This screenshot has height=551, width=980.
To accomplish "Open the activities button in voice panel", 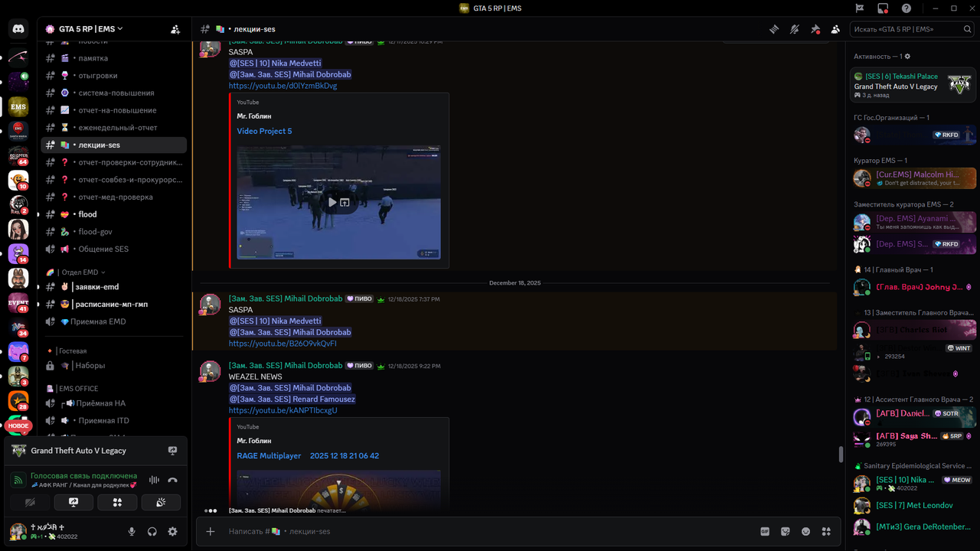I will [x=117, y=502].
